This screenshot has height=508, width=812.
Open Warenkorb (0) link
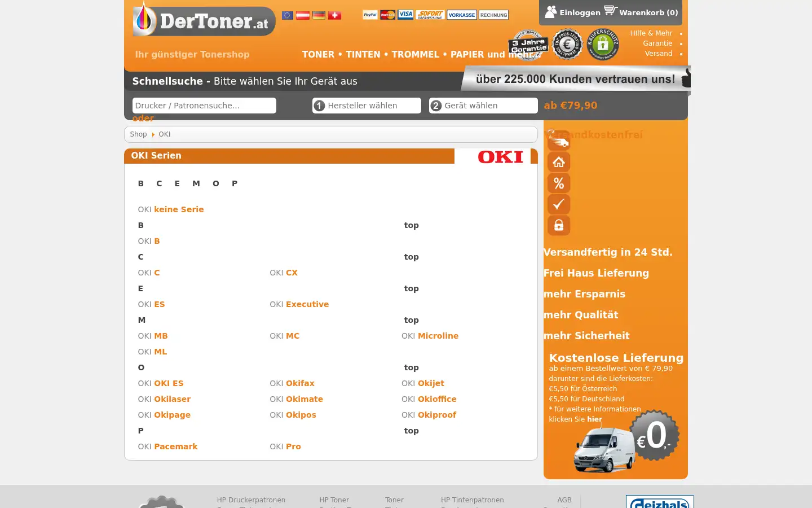[648, 12]
